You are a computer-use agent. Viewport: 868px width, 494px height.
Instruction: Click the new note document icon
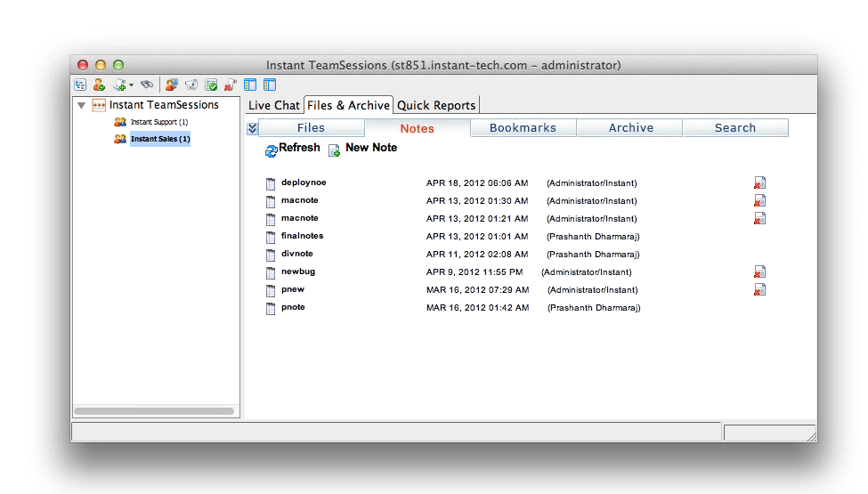click(x=334, y=150)
